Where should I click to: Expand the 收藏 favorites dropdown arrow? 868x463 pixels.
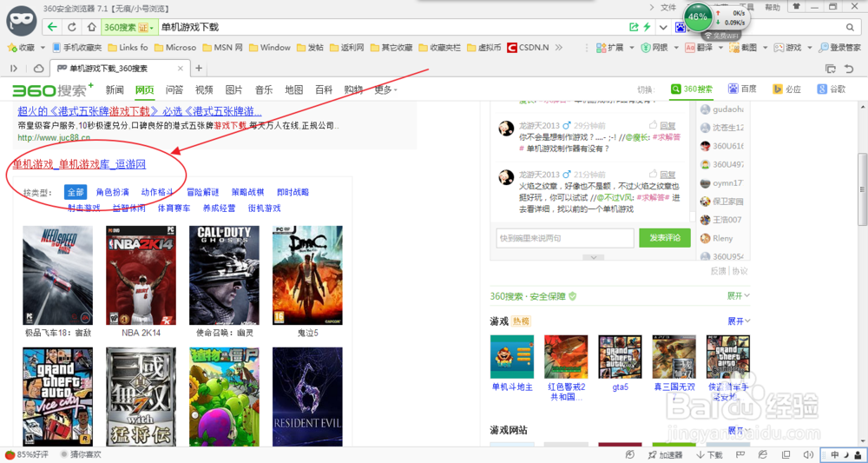43,48
